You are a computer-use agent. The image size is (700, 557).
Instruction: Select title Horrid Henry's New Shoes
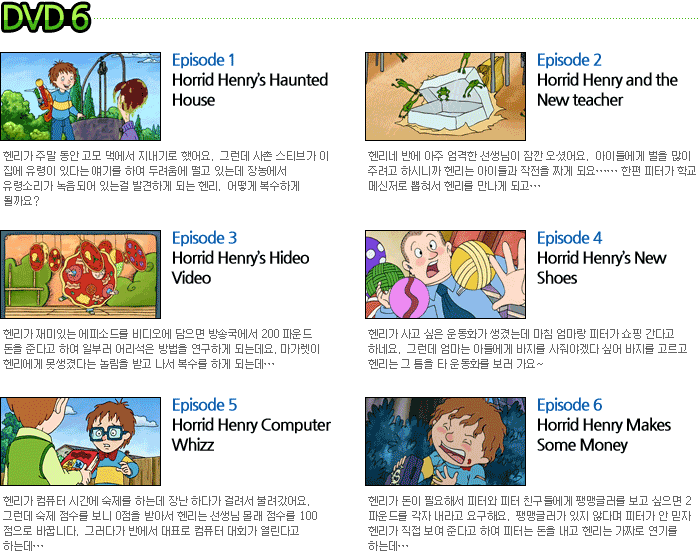(x=602, y=268)
